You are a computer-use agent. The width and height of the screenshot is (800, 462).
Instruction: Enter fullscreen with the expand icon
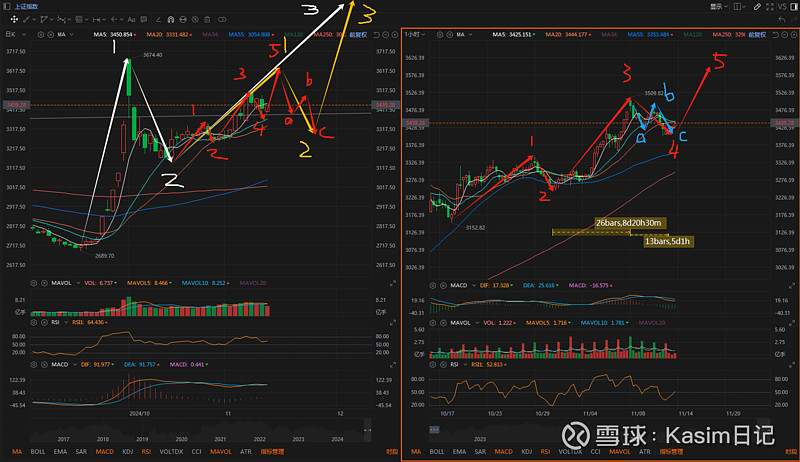[x=770, y=6]
